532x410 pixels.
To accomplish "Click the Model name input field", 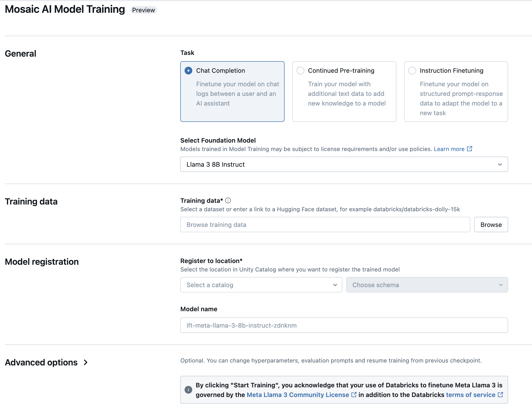I will (344, 325).
